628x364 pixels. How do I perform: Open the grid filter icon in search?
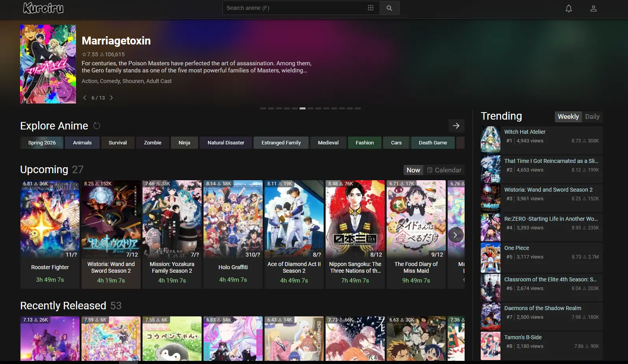point(371,8)
